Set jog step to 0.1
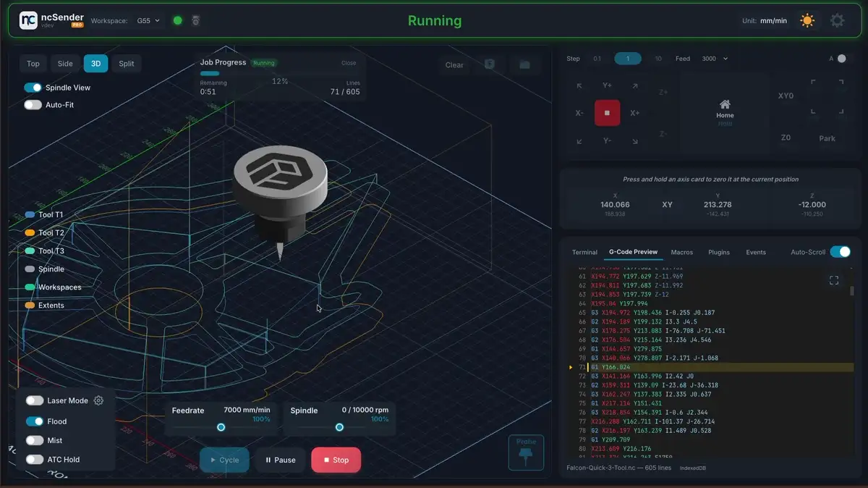This screenshot has height=488, width=868. [597, 59]
